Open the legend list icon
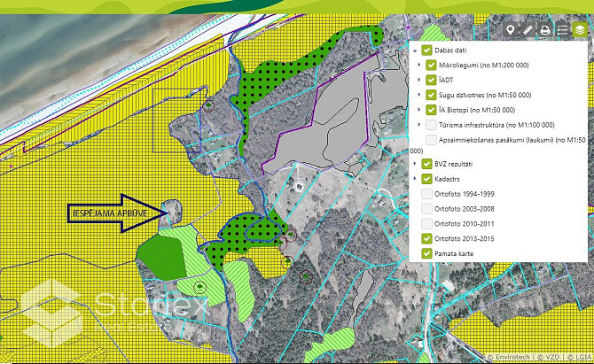The image size is (594, 364). 562,30
